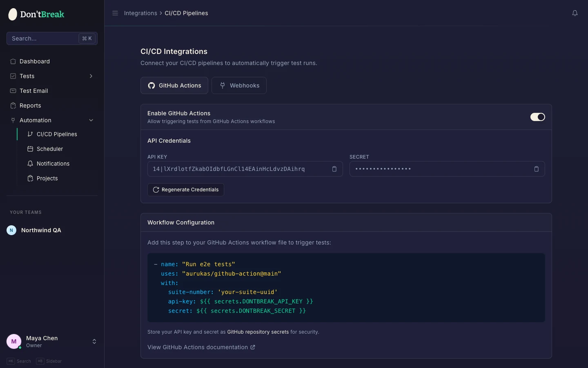
Task: Click the external link icon beside documentation
Action: point(253,347)
